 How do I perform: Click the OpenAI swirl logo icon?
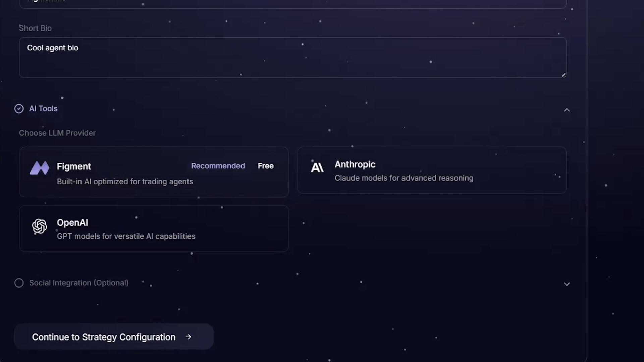(39, 226)
